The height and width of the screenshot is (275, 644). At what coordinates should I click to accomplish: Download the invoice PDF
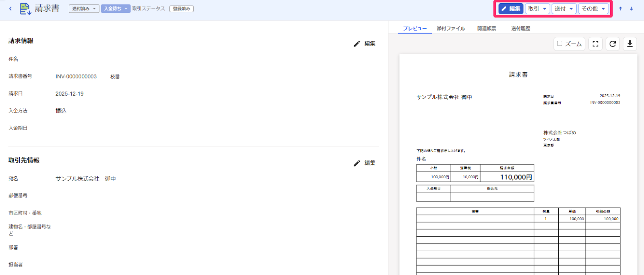630,44
